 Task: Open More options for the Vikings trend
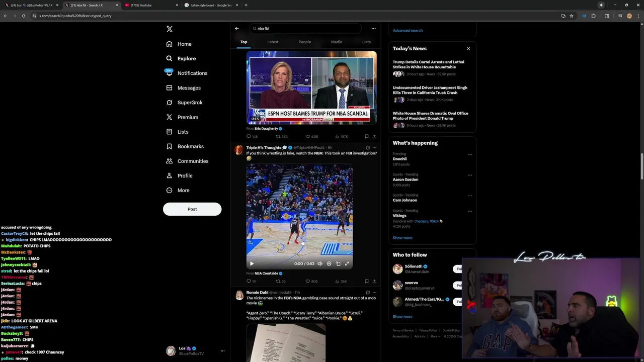(470, 211)
